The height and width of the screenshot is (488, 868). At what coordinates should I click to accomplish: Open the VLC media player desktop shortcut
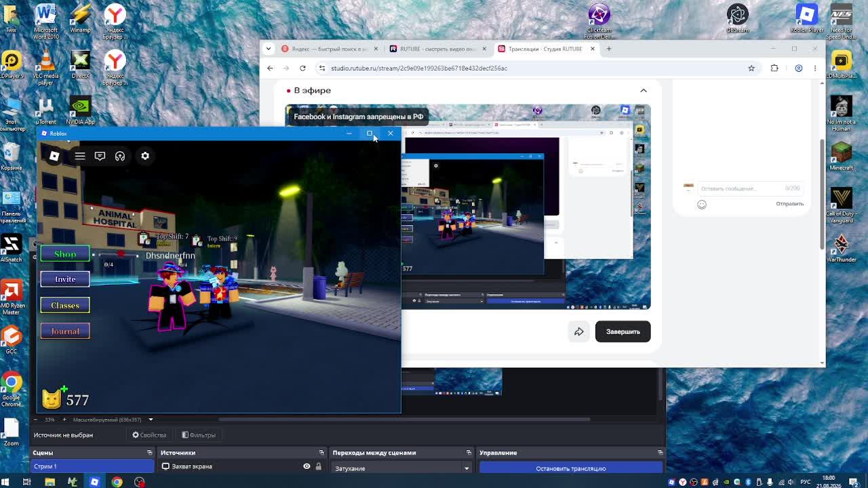click(x=45, y=68)
